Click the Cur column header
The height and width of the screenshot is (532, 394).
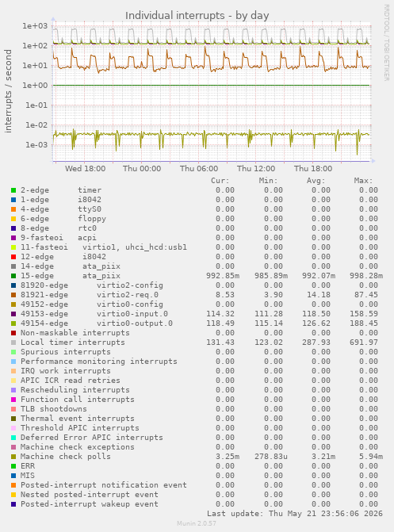pyautogui.click(x=220, y=181)
